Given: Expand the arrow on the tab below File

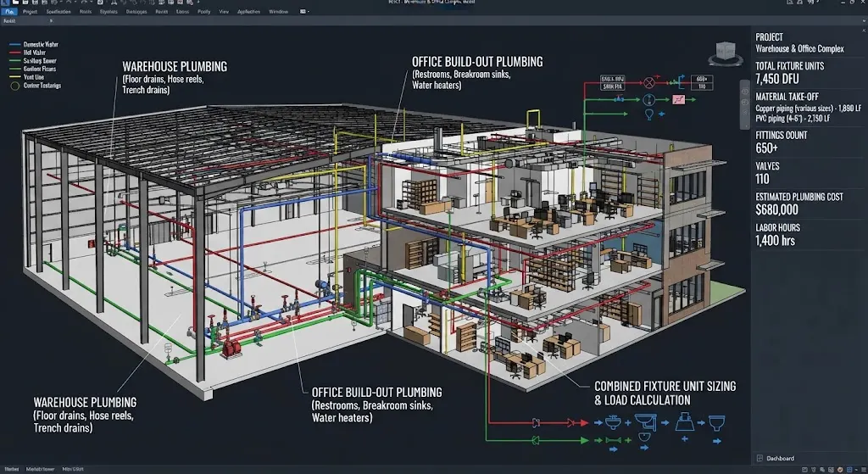Looking at the screenshot, I should [x=52, y=21].
